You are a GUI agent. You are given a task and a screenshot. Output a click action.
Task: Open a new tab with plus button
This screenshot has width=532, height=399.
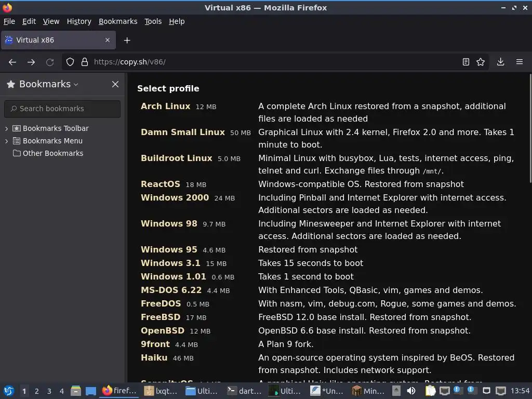coord(127,41)
